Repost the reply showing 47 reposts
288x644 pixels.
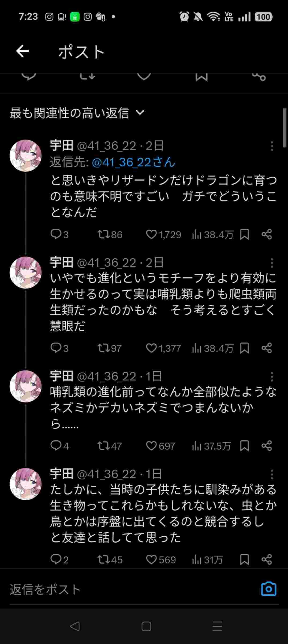(x=103, y=446)
